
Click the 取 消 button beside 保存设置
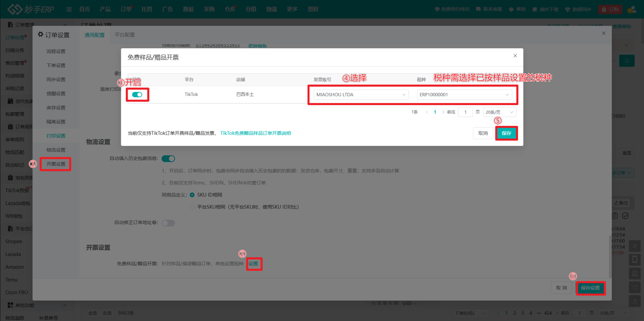[562, 288]
